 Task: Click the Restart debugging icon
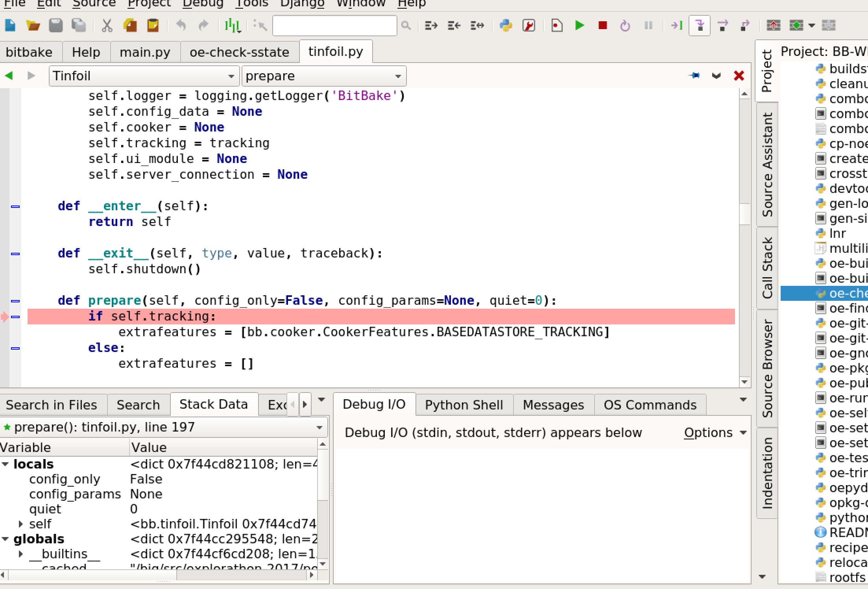click(x=625, y=26)
